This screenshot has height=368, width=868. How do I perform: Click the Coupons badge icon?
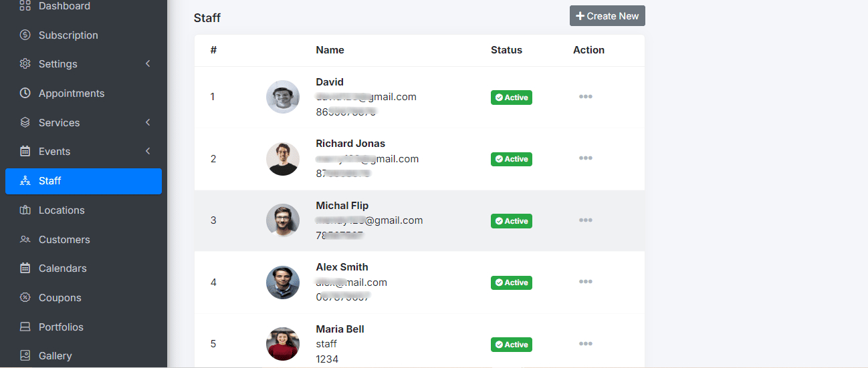click(25, 297)
